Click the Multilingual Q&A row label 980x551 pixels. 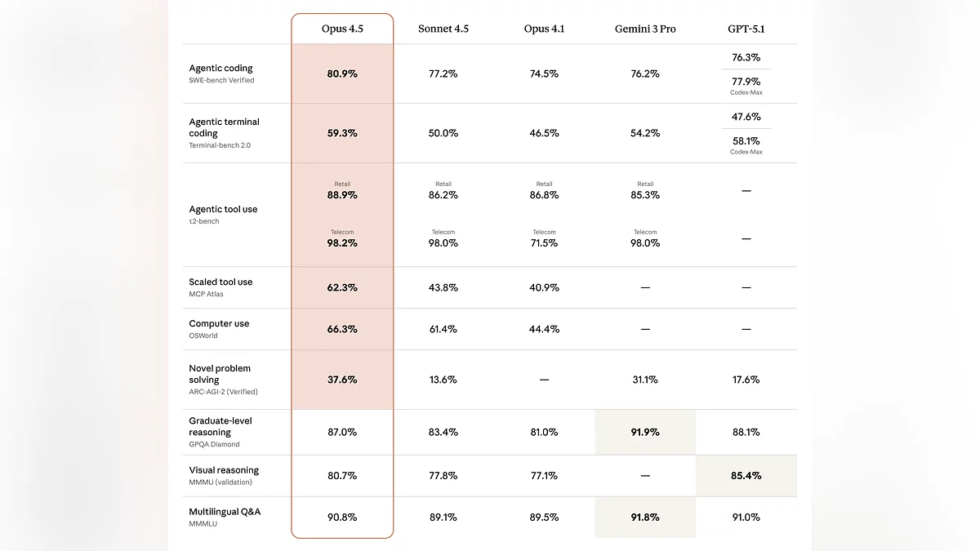(x=225, y=512)
